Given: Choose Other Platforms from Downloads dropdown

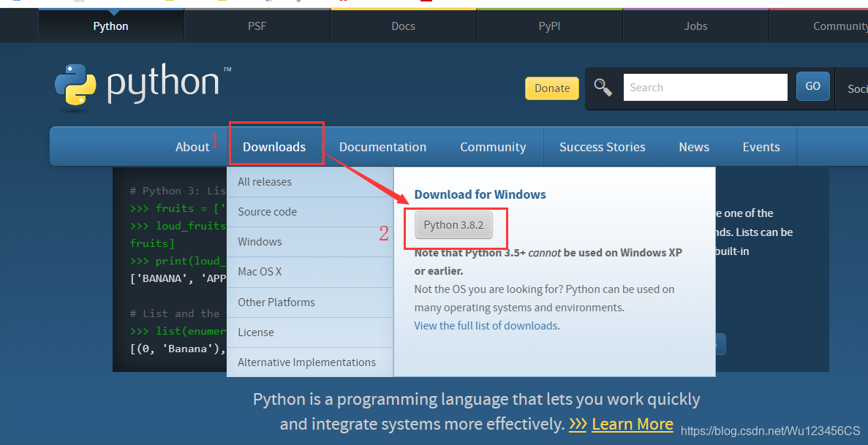Looking at the screenshot, I should click(310, 303).
